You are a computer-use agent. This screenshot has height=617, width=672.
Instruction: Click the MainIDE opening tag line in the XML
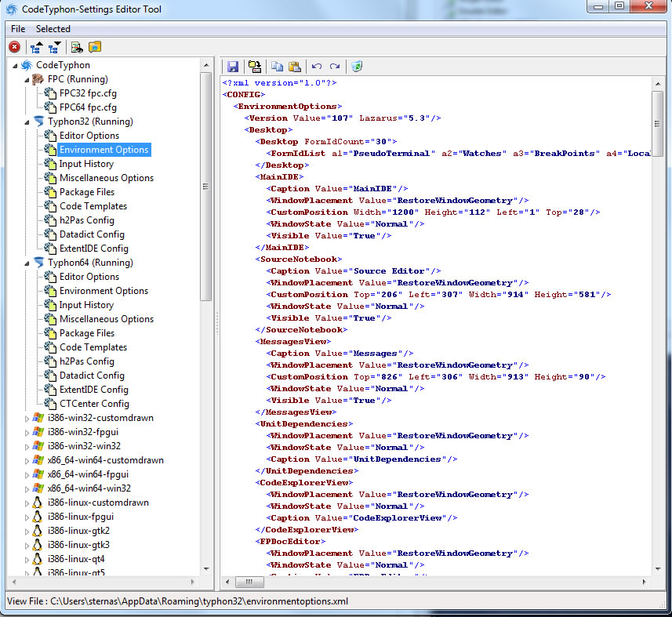[279, 177]
